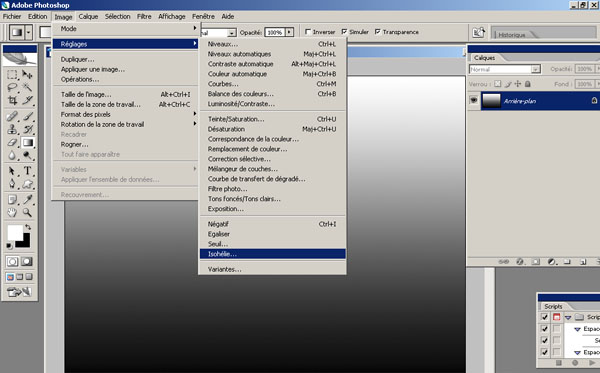Hide the Arrière-plan layer
Viewport: 600px width, 373px height.
(474, 101)
